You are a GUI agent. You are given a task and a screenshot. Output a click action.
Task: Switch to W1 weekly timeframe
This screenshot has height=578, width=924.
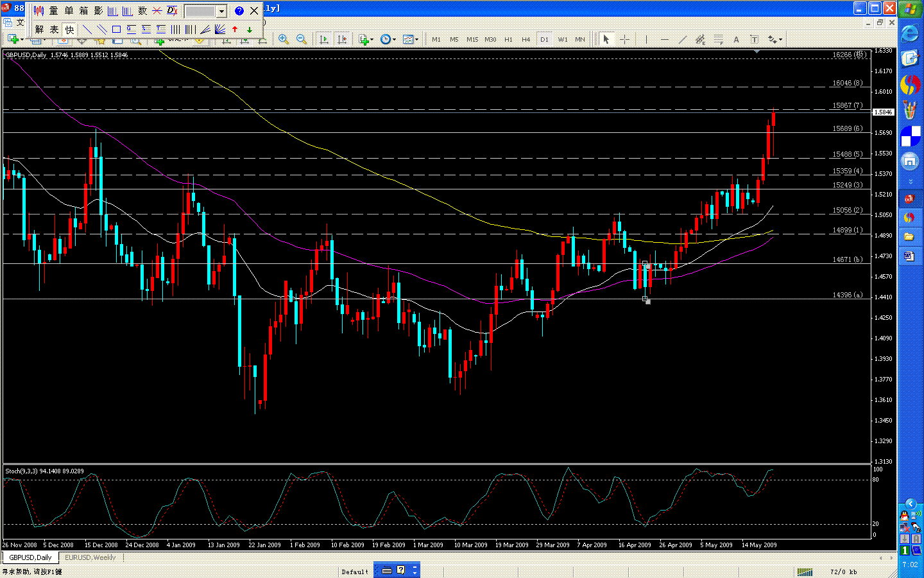(563, 40)
